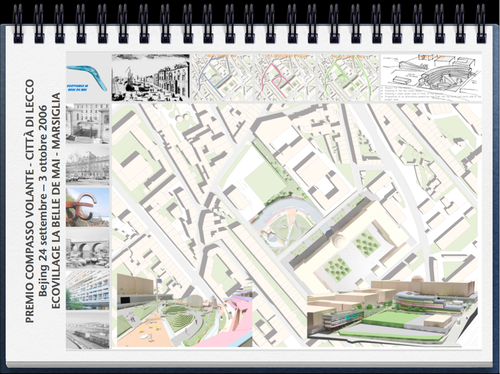Click the grayscale railway tracks photo

(x=88, y=331)
